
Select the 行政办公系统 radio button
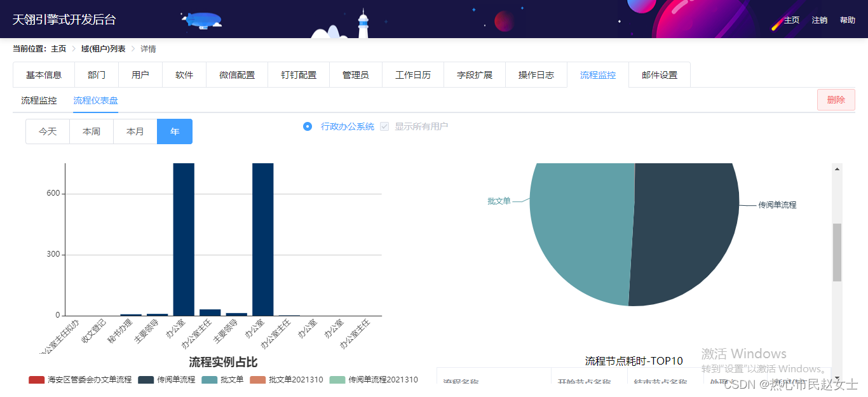pyautogui.click(x=308, y=126)
